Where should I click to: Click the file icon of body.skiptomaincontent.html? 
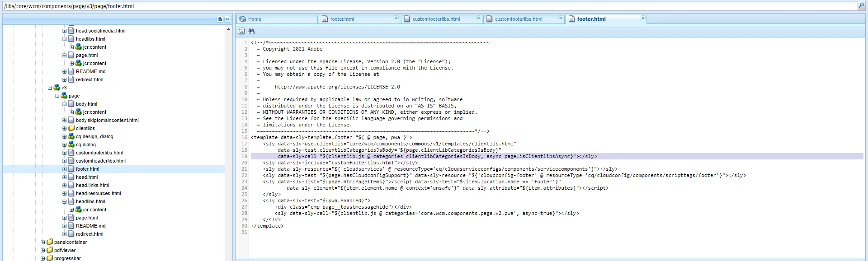point(71,120)
